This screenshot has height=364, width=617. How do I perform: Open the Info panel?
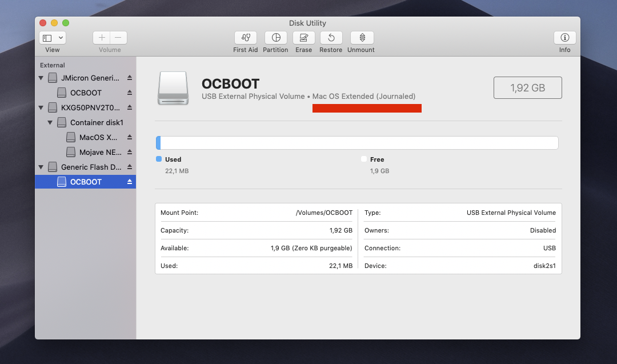(564, 38)
